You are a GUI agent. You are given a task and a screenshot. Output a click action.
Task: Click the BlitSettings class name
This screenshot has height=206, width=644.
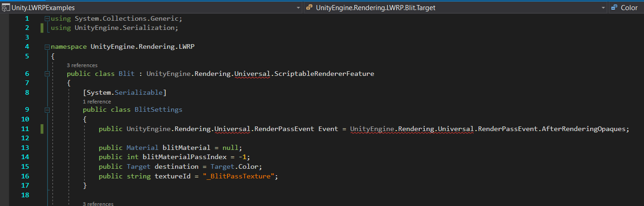tap(158, 110)
